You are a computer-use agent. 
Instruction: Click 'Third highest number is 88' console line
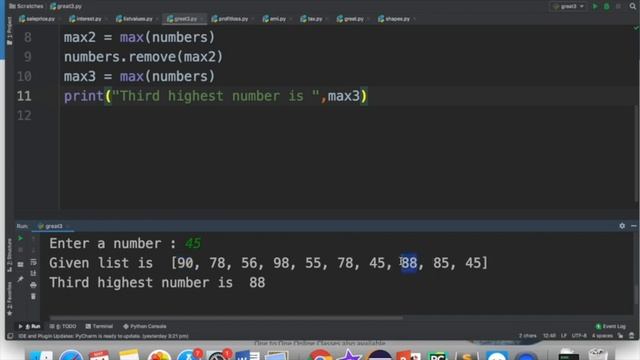click(157, 282)
